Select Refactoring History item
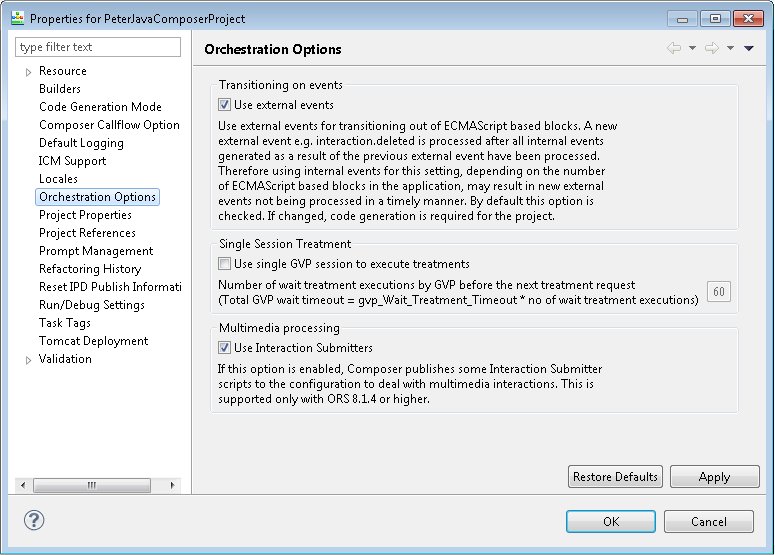 point(90,269)
